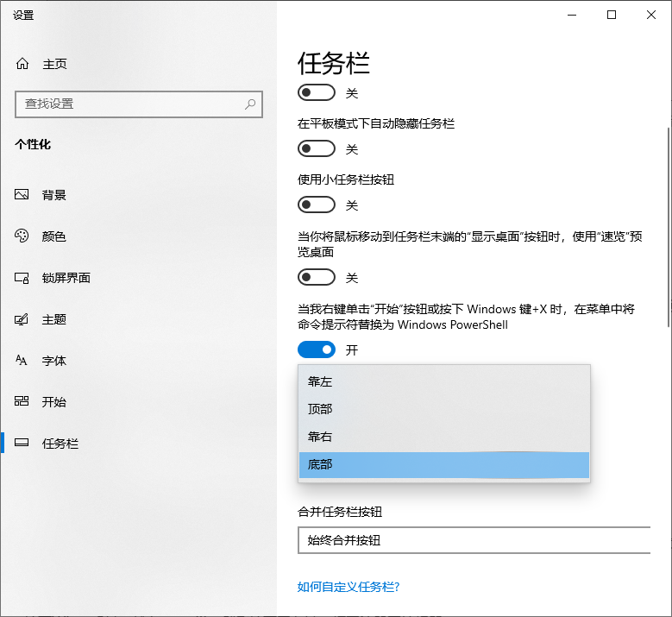The height and width of the screenshot is (617, 672).
Task: Enable the 速览 preview desktop switch
Action: [317, 277]
